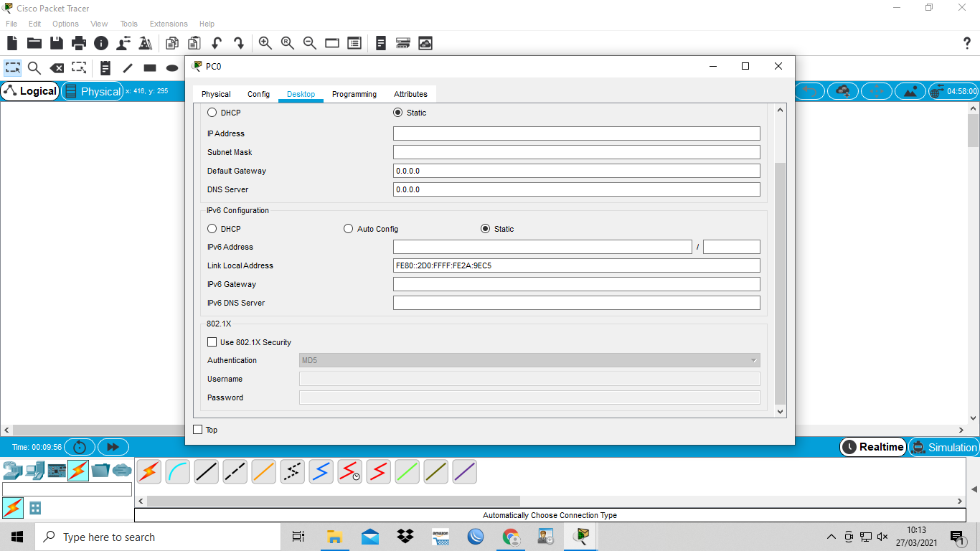Select the Zoom In magnifier icon

tap(265, 43)
